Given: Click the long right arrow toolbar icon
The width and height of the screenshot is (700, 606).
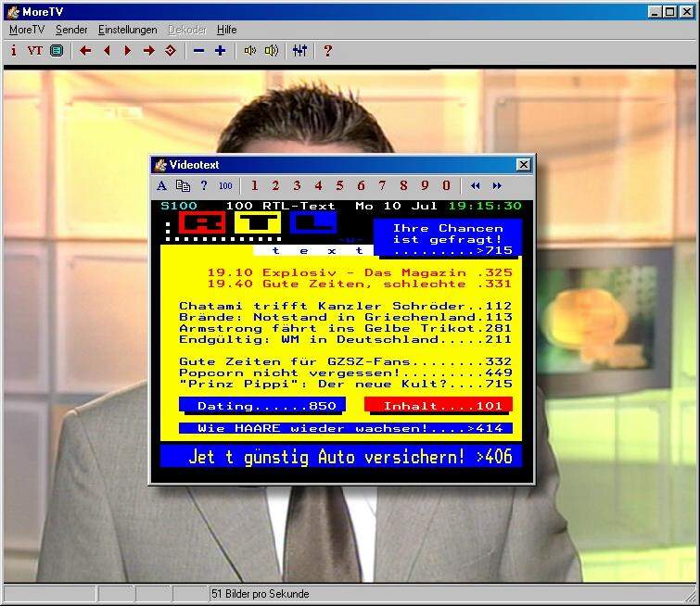Looking at the screenshot, I should pos(148,51).
